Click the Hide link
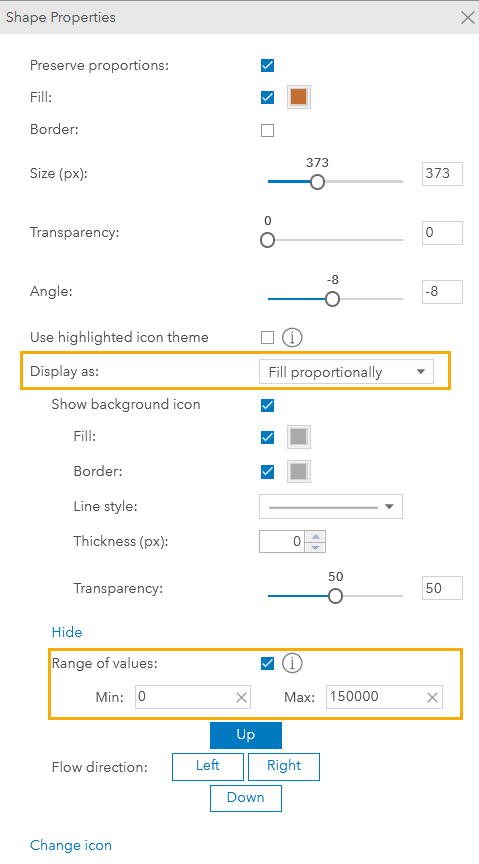Image resolution: width=479 pixels, height=864 pixels. pos(67,632)
